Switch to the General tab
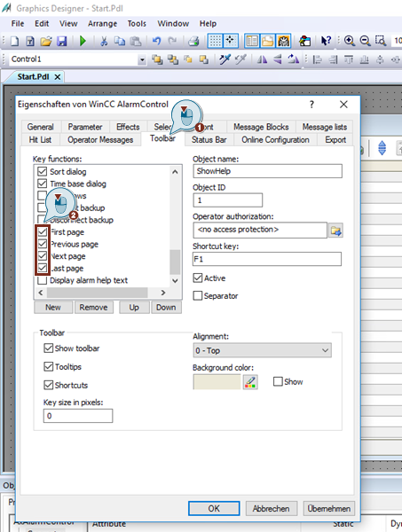Screen dimensions: 402x532 coord(41,127)
